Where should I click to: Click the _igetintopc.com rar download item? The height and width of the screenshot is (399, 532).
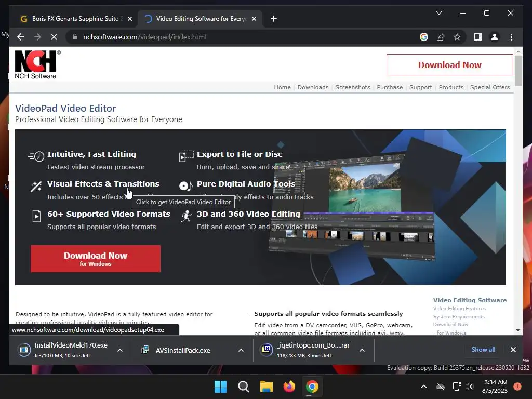tap(305, 350)
